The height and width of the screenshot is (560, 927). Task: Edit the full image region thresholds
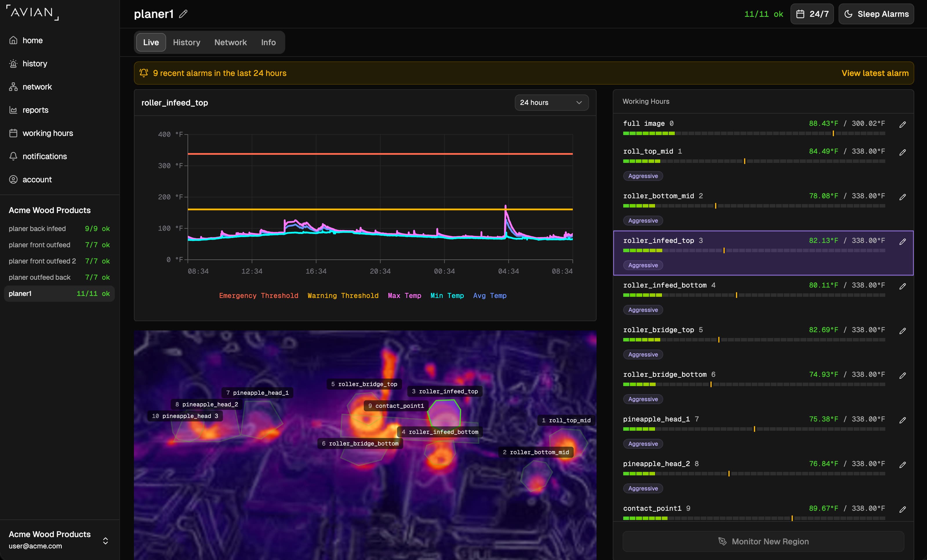pyautogui.click(x=903, y=124)
